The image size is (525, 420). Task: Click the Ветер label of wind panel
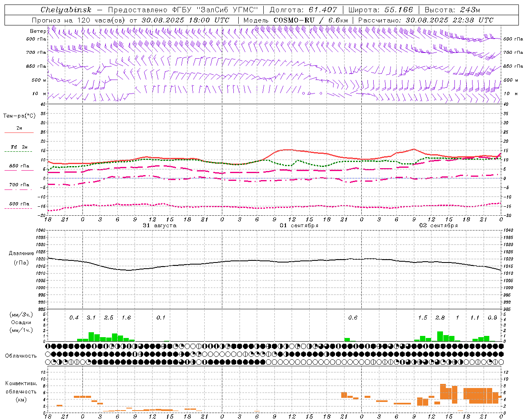(x=38, y=31)
